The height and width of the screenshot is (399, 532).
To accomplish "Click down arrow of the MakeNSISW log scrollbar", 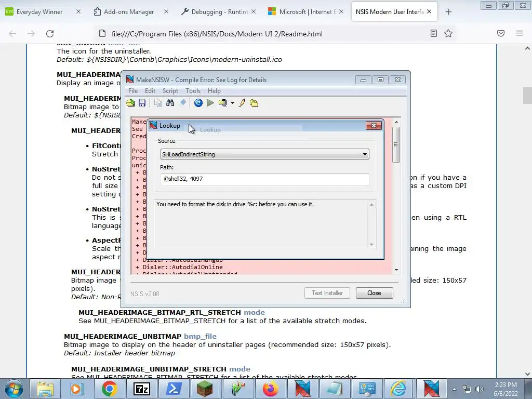I will click(x=396, y=270).
